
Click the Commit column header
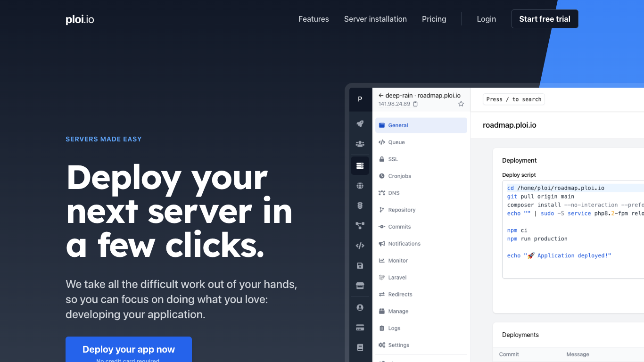point(509,354)
